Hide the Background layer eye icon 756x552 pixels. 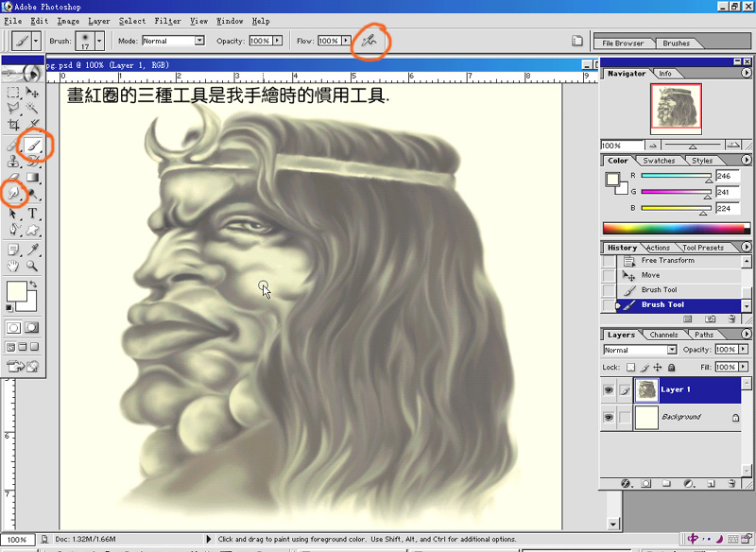pos(609,417)
